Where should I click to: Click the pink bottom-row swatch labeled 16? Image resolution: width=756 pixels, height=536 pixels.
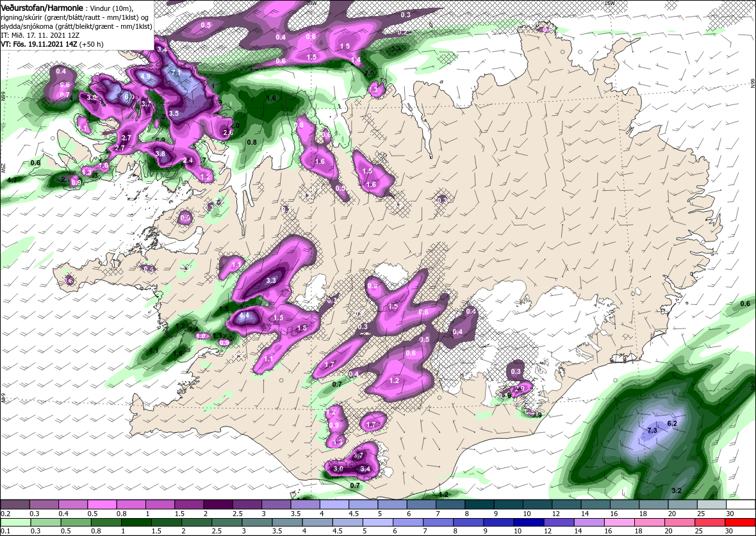pos(620,523)
